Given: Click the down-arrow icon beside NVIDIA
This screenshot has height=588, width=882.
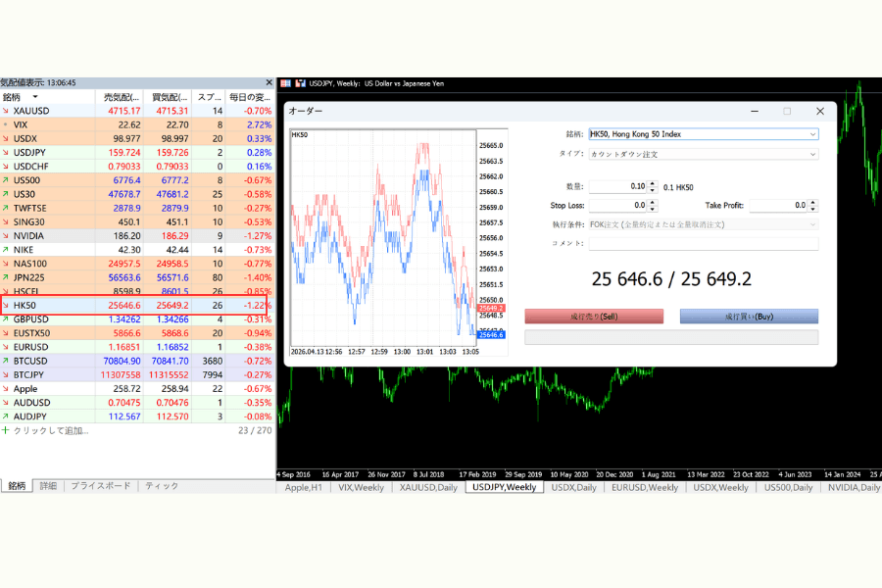Looking at the screenshot, I should [5, 236].
